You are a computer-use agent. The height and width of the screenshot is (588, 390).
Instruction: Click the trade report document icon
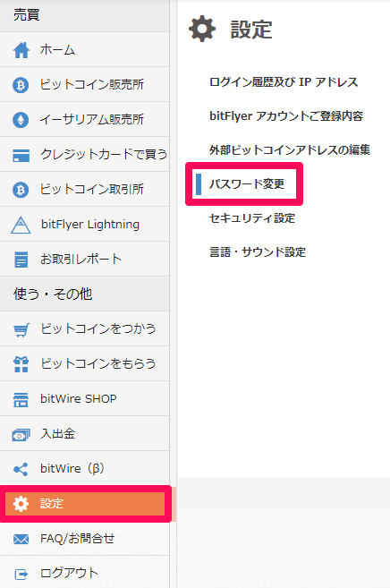coord(21,260)
